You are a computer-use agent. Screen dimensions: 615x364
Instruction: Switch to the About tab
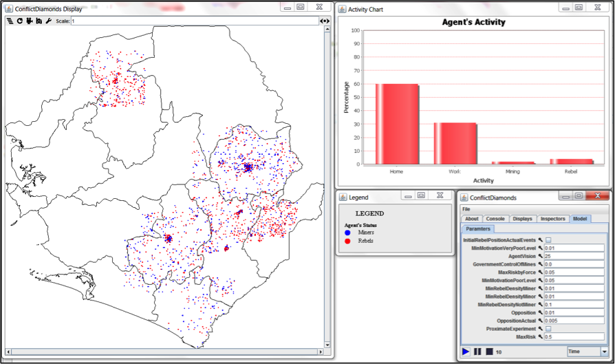pos(472,219)
